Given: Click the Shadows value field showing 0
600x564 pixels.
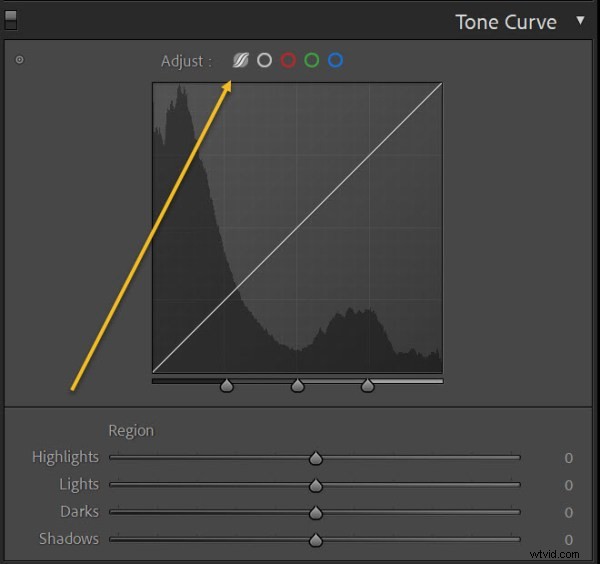Looking at the screenshot, I should [x=569, y=540].
